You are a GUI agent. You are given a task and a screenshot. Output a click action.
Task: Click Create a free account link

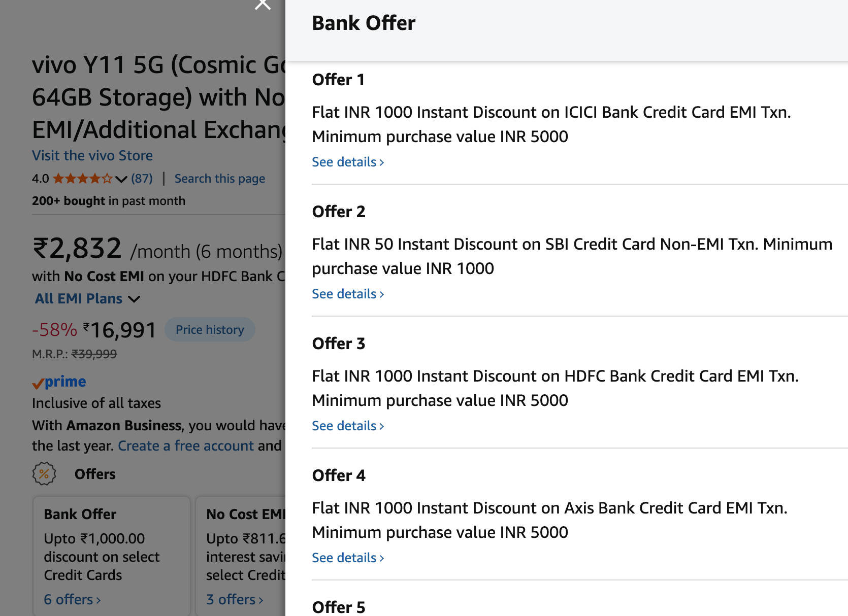click(x=186, y=446)
